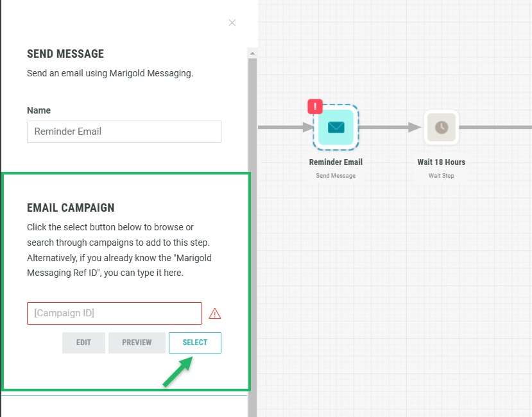Click the arrow connector entering Reminder Email node
The height and width of the screenshot is (417, 532).
click(x=286, y=127)
